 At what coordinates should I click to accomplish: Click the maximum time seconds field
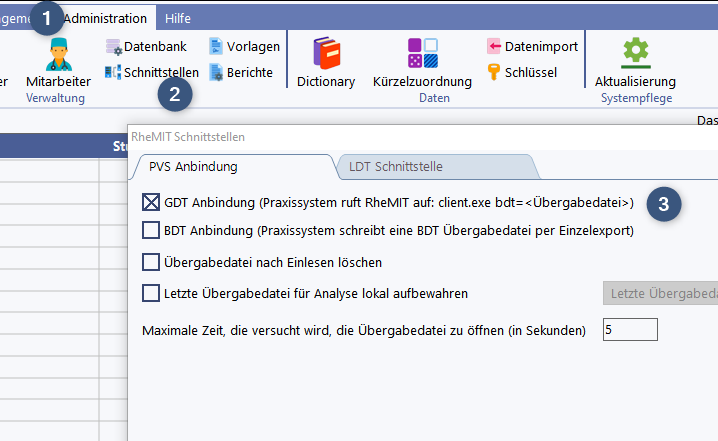point(630,329)
